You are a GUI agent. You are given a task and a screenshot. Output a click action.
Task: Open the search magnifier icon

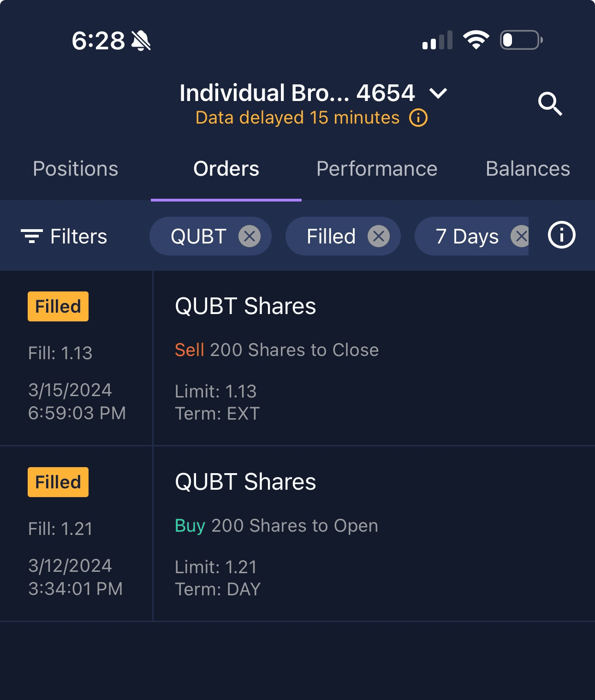(550, 104)
